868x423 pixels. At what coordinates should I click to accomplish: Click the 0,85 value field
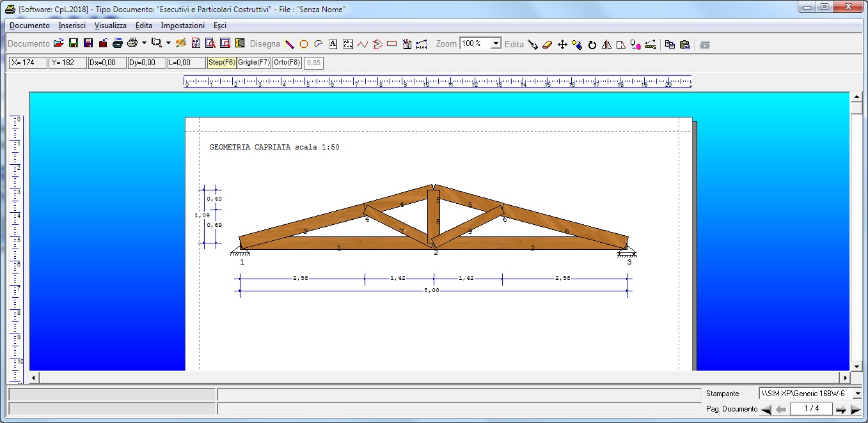pos(313,63)
